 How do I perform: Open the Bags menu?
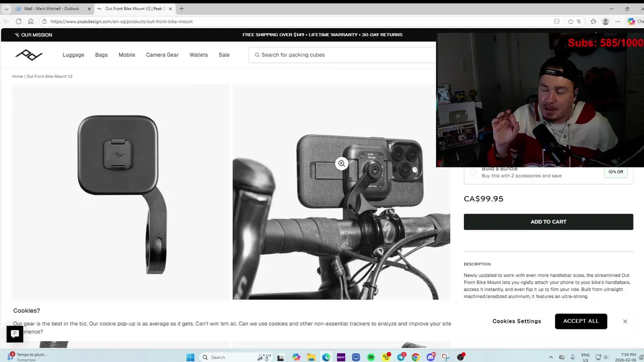101,55
